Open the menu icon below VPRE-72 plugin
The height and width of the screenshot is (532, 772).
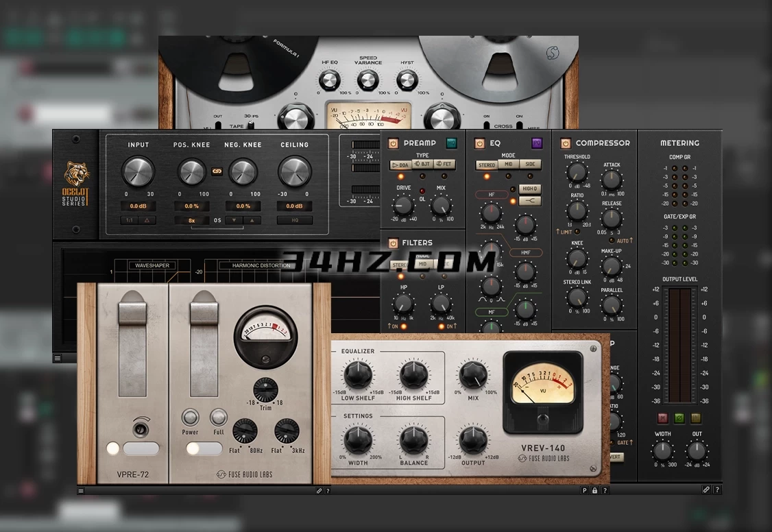click(x=81, y=491)
